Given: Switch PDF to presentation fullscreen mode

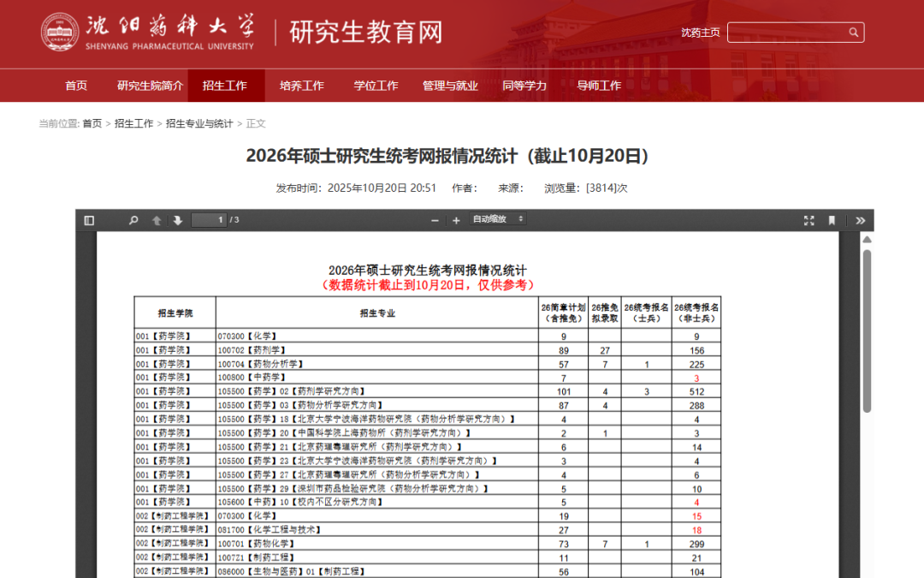Looking at the screenshot, I should coord(809,220).
